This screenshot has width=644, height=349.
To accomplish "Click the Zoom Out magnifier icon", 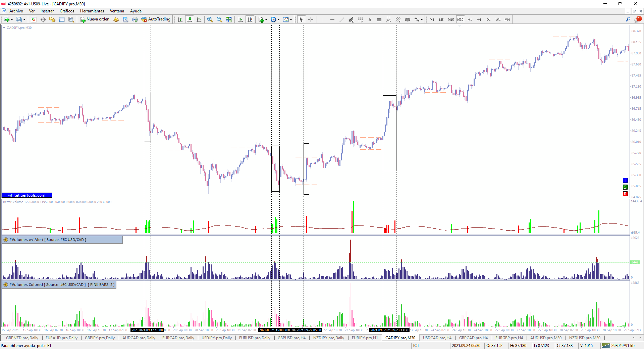I will tap(219, 19).
